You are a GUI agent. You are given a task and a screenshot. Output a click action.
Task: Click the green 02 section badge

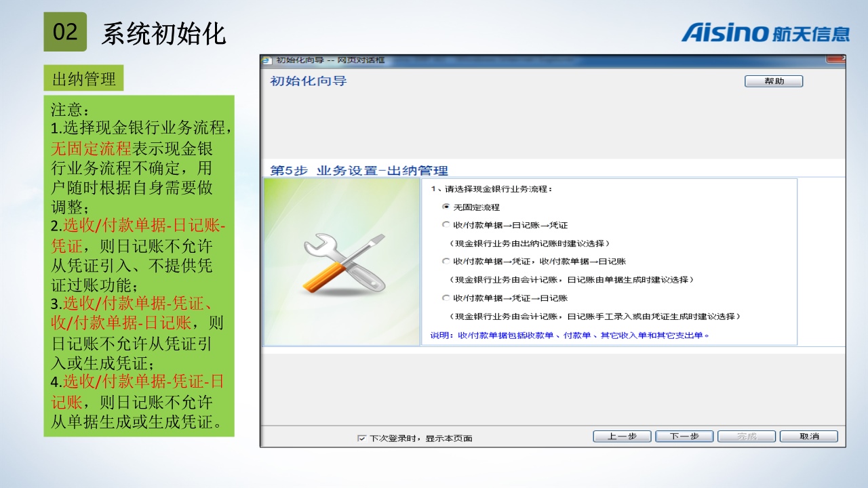(65, 32)
